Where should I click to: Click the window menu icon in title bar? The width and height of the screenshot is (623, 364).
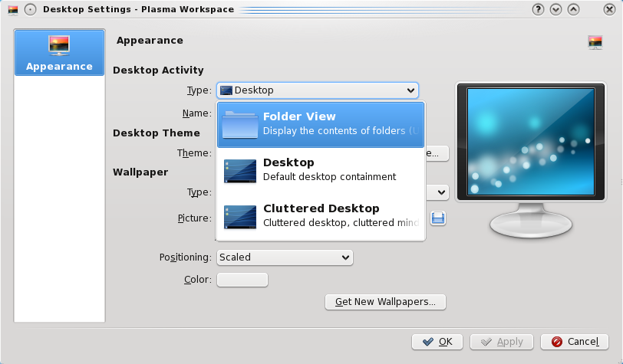coord(12,10)
